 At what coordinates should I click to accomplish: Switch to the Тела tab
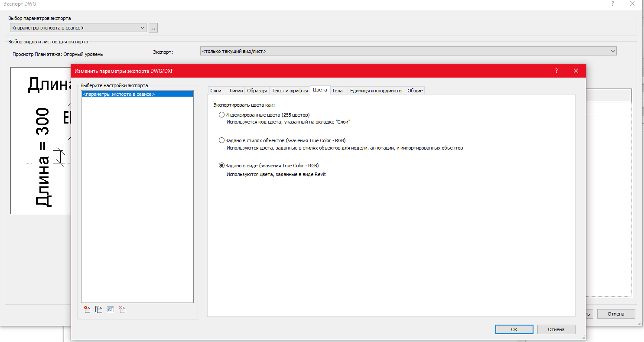(x=337, y=91)
